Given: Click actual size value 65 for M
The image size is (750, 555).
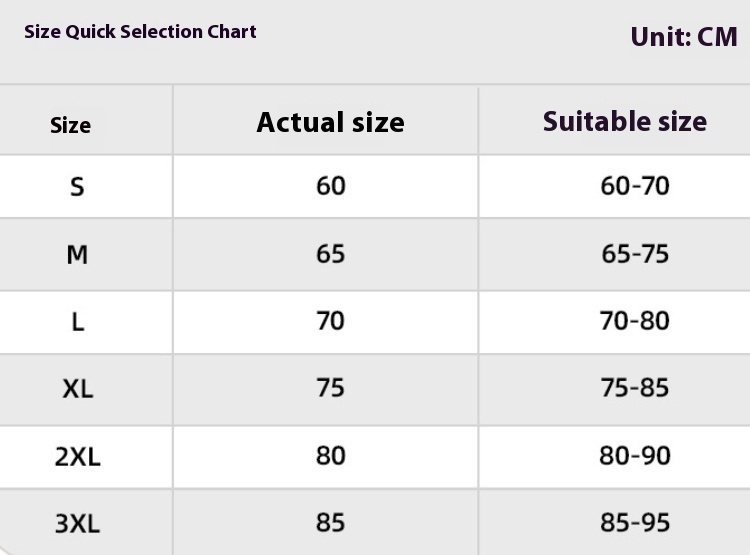Looking at the screenshot, I should 330,254.
